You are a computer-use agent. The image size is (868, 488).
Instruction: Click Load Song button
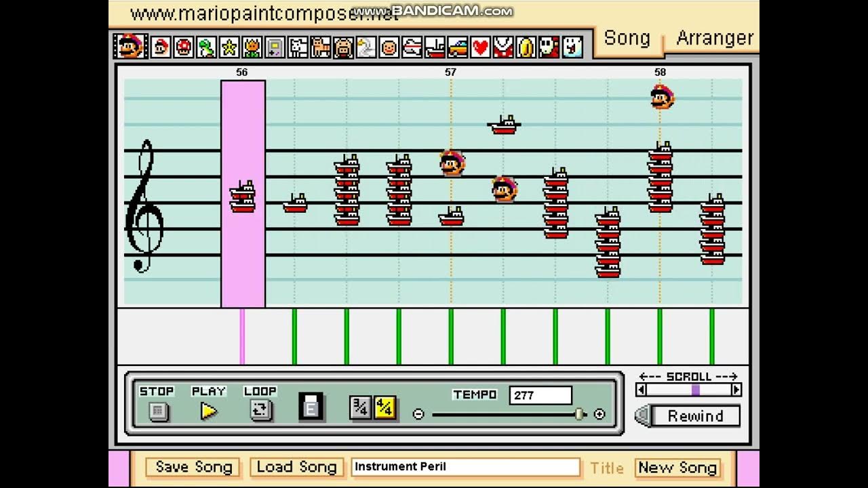(297, 467)
